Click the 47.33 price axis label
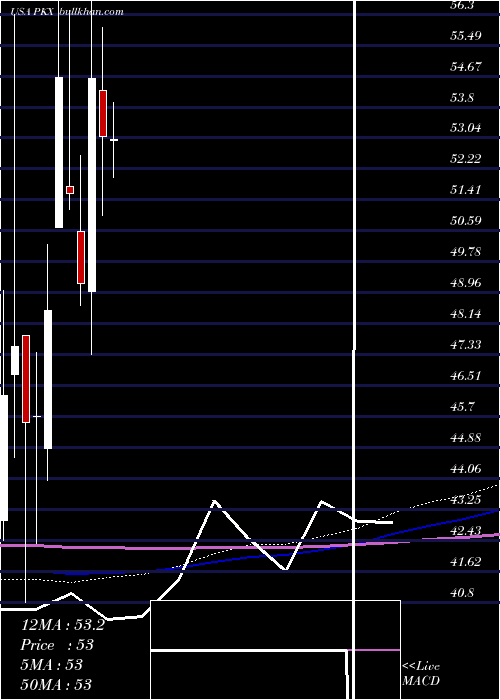 tap(466, 345)
